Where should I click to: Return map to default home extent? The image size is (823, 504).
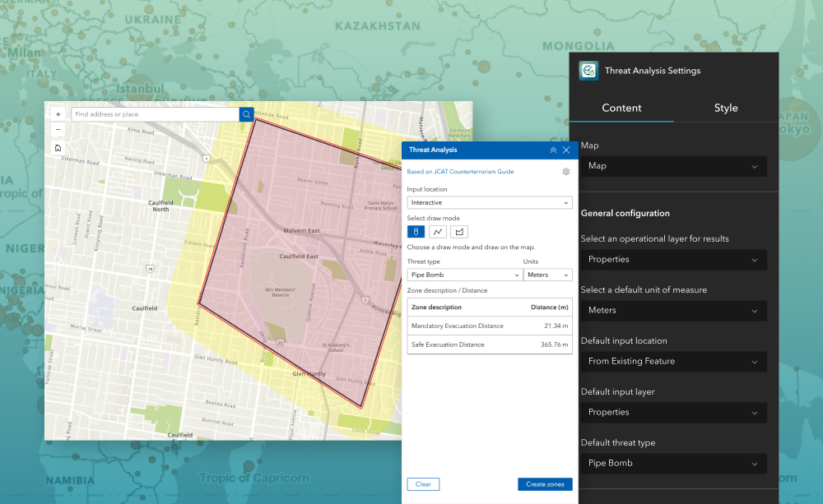(x=58, y=148)
